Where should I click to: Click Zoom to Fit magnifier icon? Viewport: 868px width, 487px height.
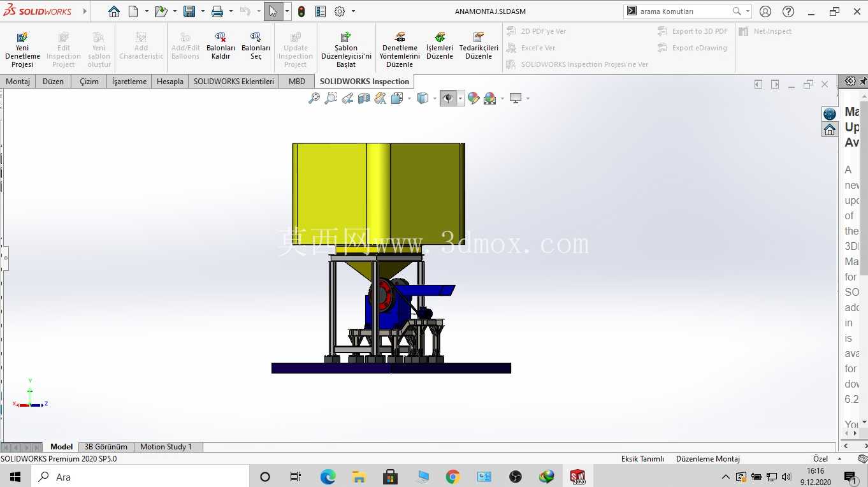coord(314,98)
